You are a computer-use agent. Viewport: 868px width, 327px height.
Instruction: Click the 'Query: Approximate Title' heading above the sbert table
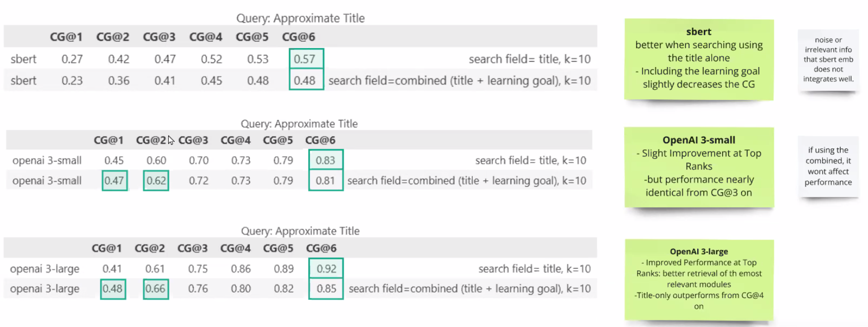tap(300, 18)
